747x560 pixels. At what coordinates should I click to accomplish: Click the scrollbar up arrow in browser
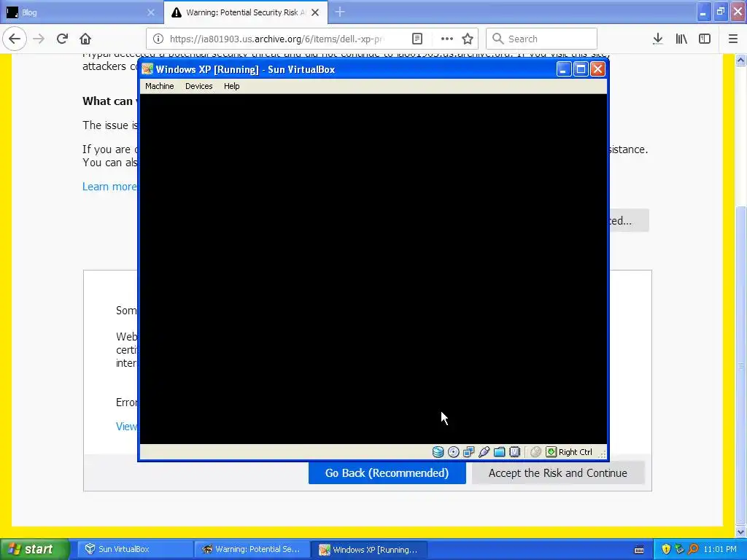740,60
